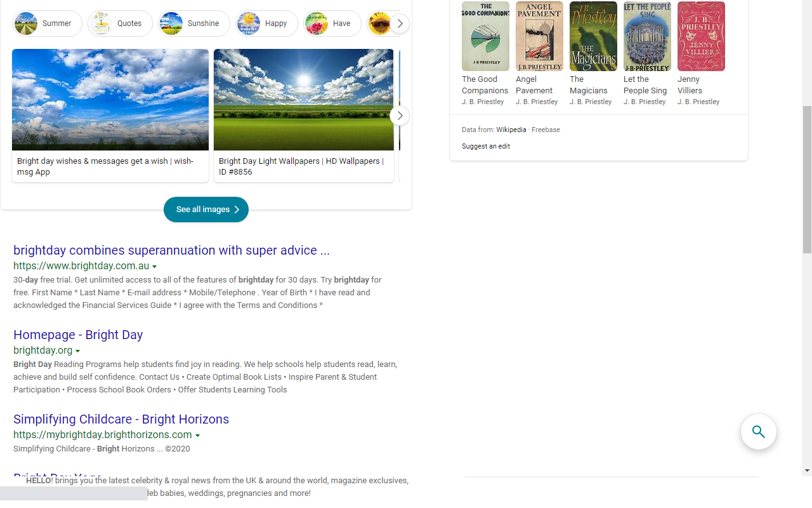Click 'Suggest an edit'
The image size is (812, 508).
coord(485,146)
